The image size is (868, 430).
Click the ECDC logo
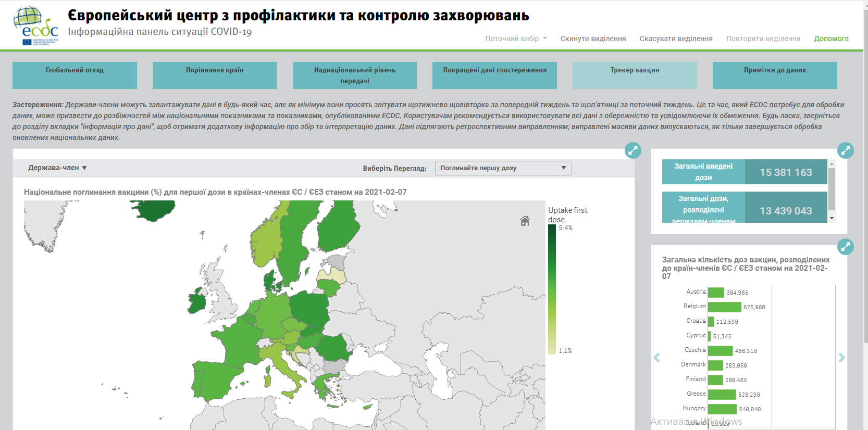(x=35, y=26)
